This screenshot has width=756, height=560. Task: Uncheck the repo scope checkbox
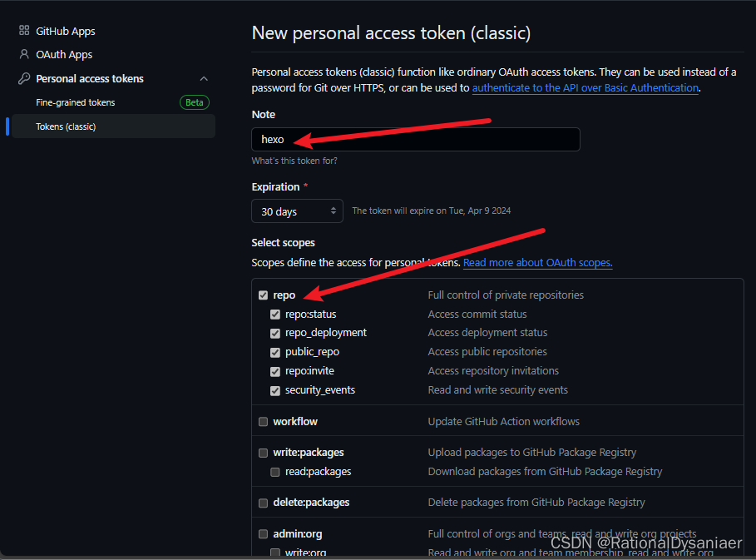pos(264,295)
